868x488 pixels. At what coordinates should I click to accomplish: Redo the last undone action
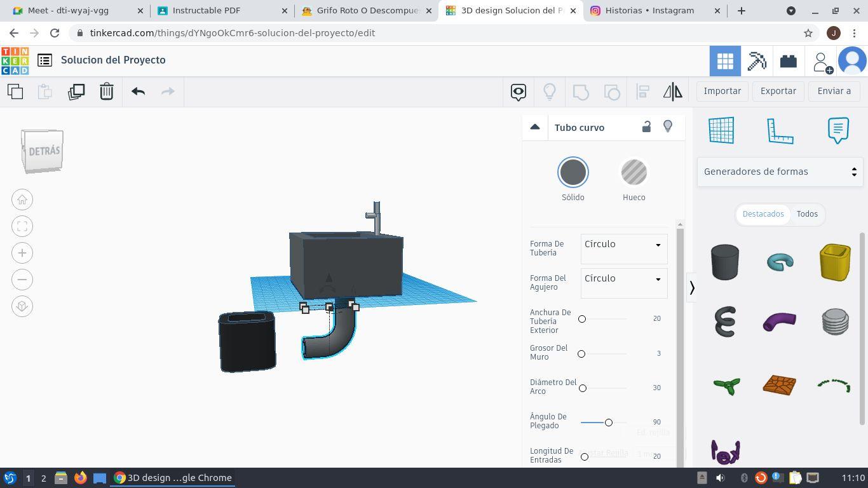168,91
